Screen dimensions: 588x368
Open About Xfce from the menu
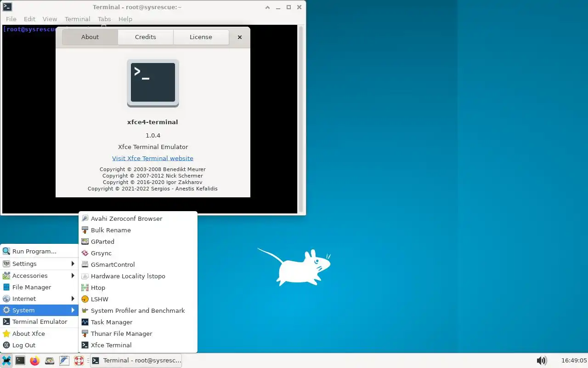click(x=39, y=333)
